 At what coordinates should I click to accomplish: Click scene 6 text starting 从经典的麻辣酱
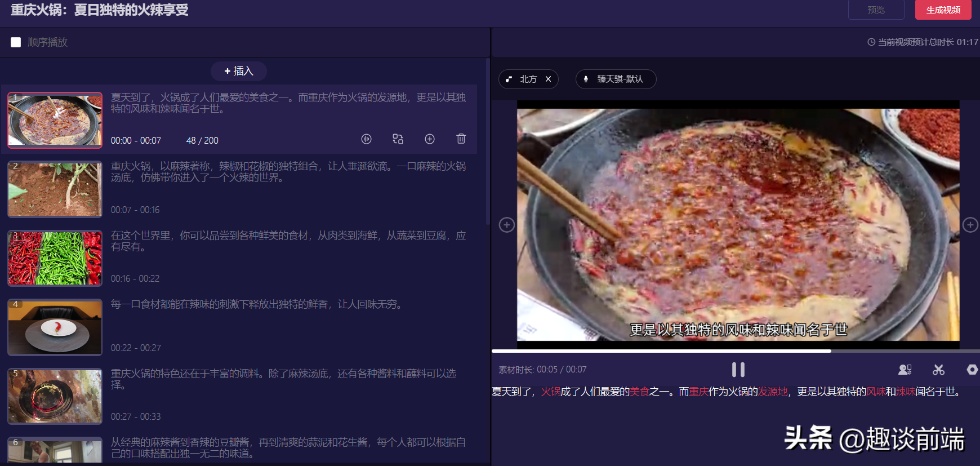point(288,448)
